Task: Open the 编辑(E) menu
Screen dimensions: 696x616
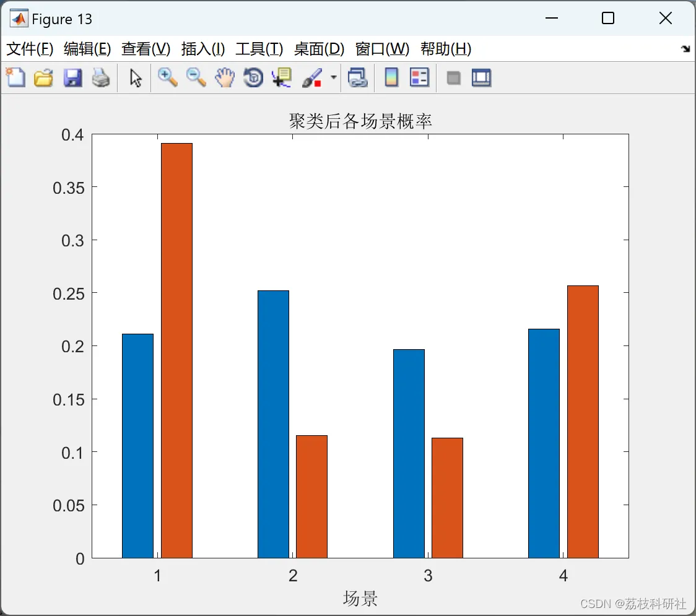Action: coord(87,49)
